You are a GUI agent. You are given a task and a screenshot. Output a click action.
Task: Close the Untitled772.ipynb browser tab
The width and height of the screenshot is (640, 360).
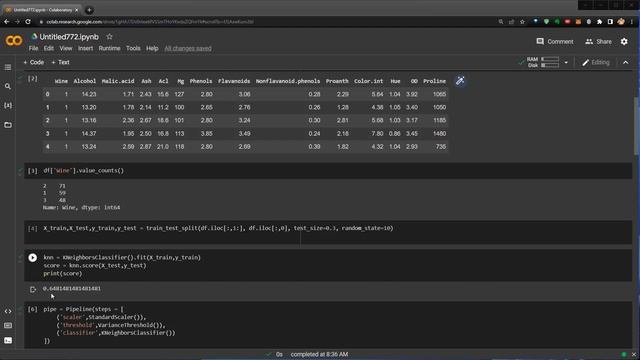[x=76, y=10]
